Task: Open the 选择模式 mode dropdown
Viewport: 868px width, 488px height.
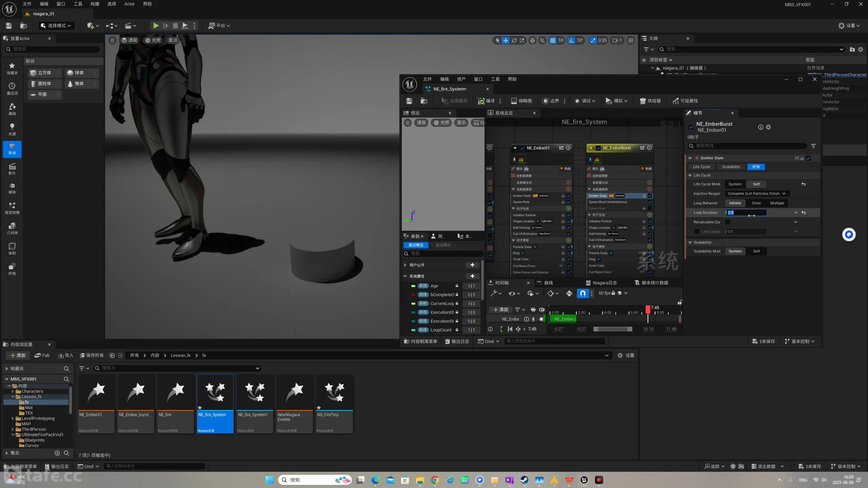Action: pos(56,25)
